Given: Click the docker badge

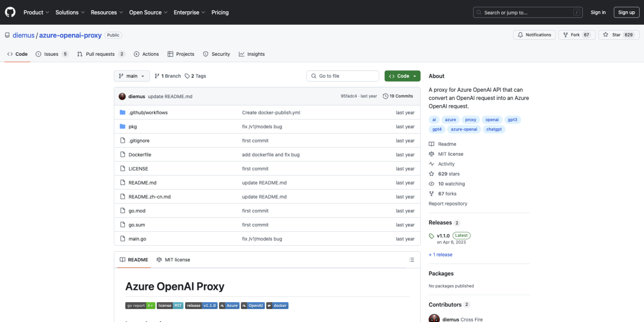Looking at the screenshot, I should (277, 305).
